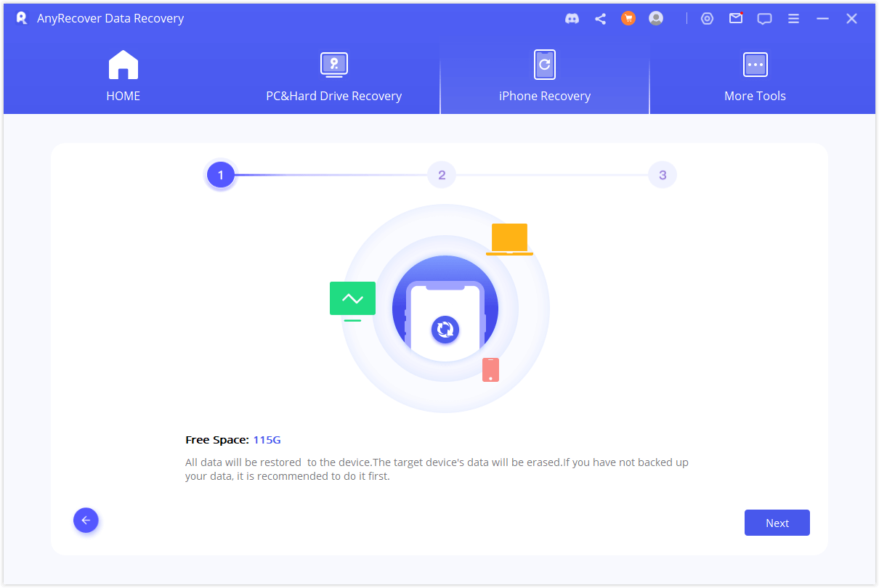Check the mail envelope notification icon
Image resolution: width=879 pixels, height=588 pixels.
(x=736, y=19)
